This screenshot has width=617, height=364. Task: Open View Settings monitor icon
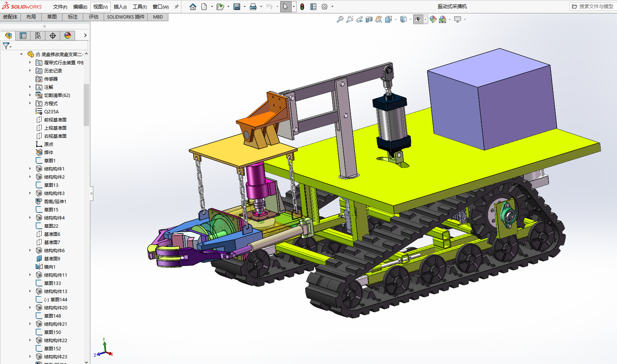point(458,19)
